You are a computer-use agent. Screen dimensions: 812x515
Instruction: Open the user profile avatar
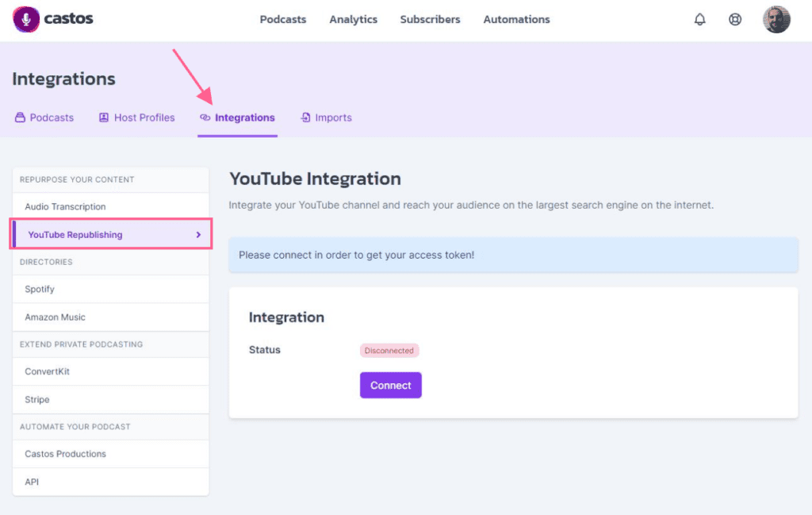[x=776, y=20]
